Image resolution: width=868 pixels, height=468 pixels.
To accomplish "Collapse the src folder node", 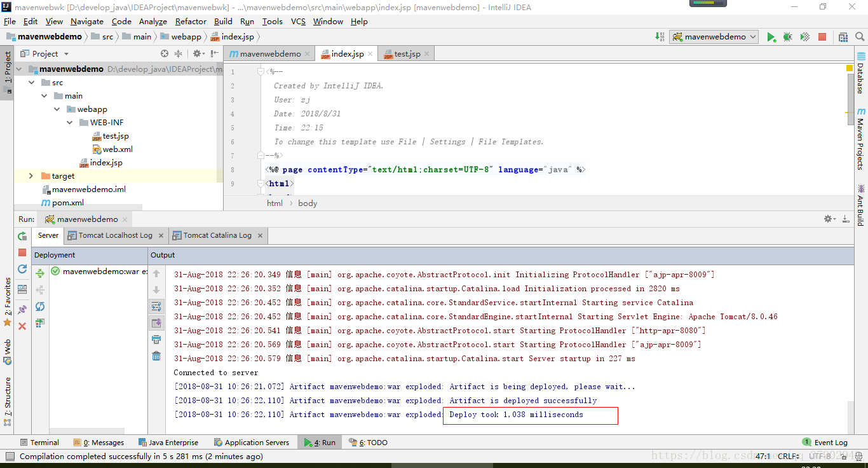I will [x=31, y=83].
